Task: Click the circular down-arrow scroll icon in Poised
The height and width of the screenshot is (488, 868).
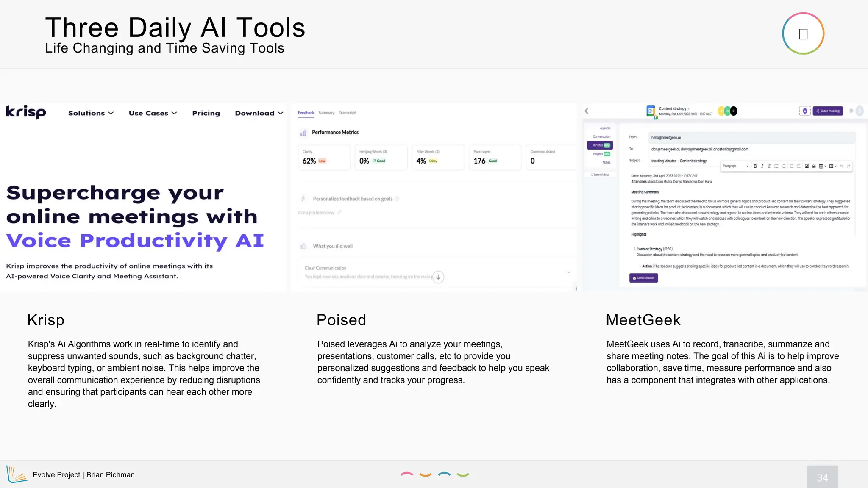Action: coord(438,277)
